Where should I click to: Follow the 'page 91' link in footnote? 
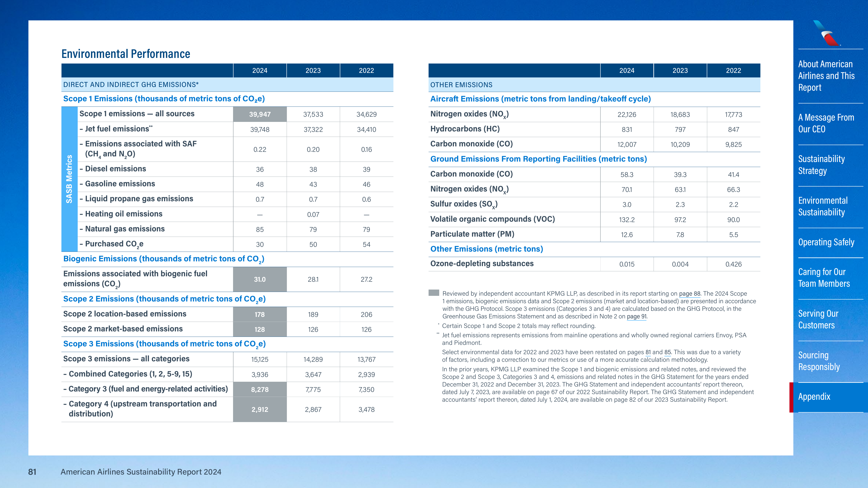pos(636,317)
